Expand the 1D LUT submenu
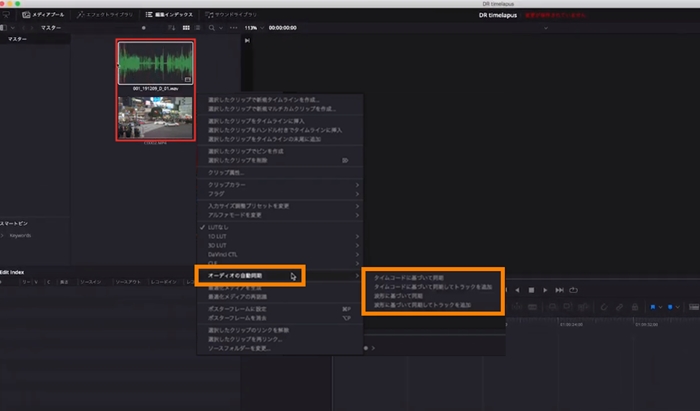Screen dimensions: 700x411 click(280, 237)
